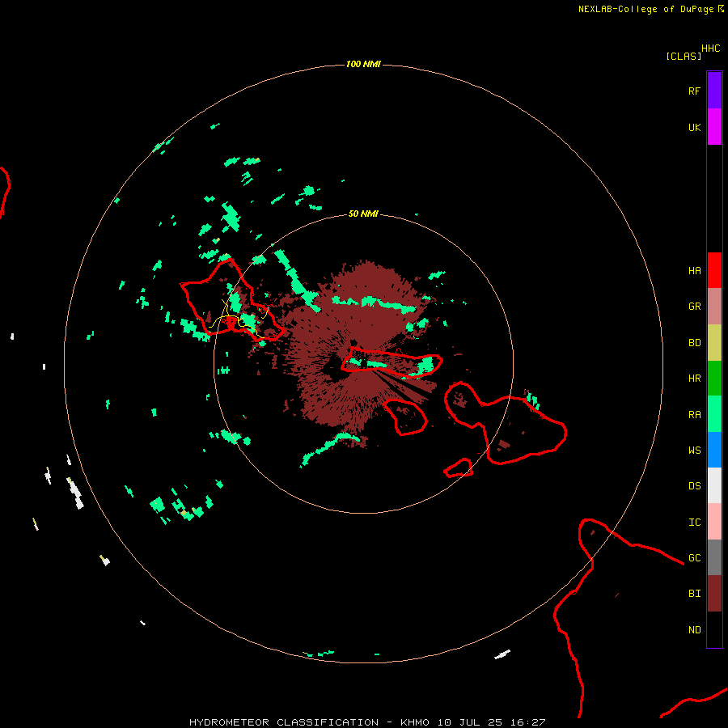Click the BD legend label
The image size is (728, 728).
pyautogui.click(x=694, y=343)
